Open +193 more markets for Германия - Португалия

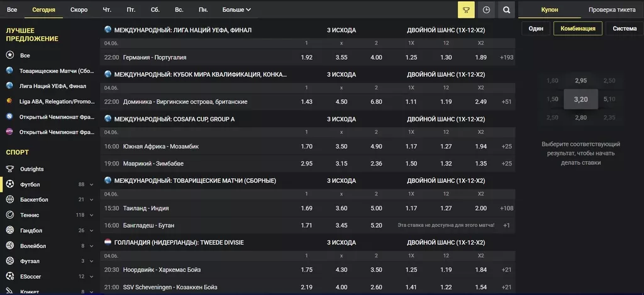pyautogui.click(x=506, y=57)
